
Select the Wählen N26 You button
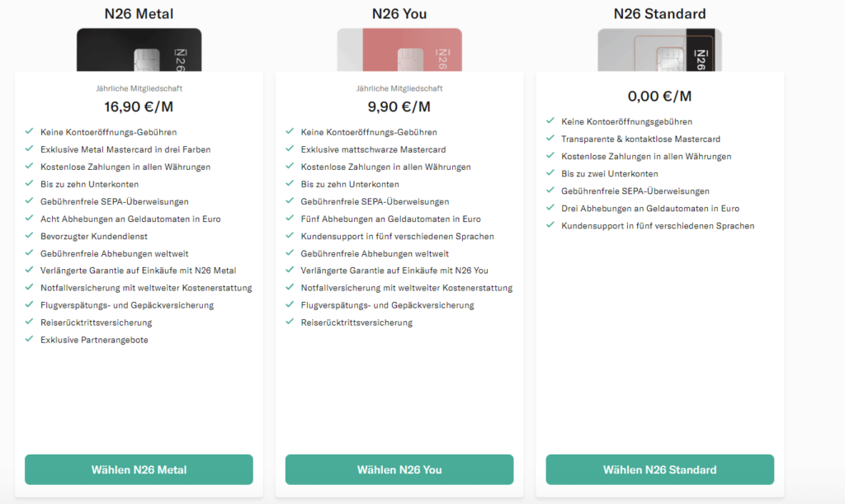399,469
